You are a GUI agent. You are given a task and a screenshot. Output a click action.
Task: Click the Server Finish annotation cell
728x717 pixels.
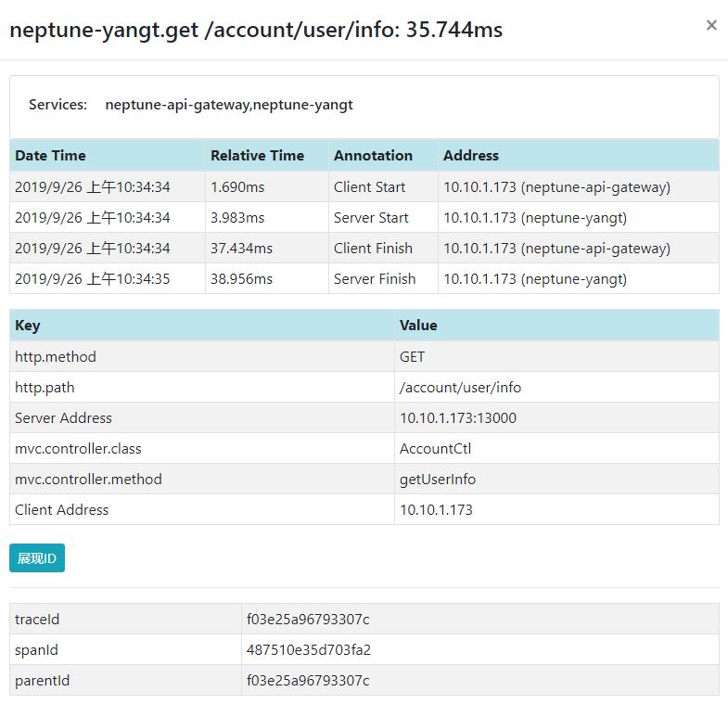(x=375, y=279)
